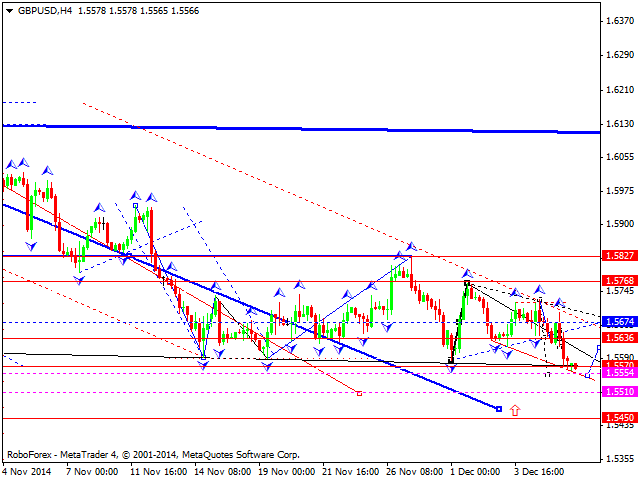Select the 1.5768 red price label
640x480 pixels.
click(x=619, y=281)
